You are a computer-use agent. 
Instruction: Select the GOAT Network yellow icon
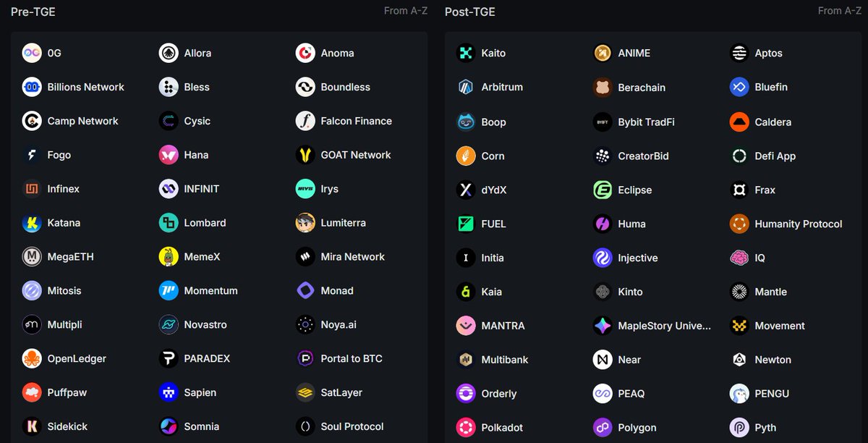[x=305, y=154]
